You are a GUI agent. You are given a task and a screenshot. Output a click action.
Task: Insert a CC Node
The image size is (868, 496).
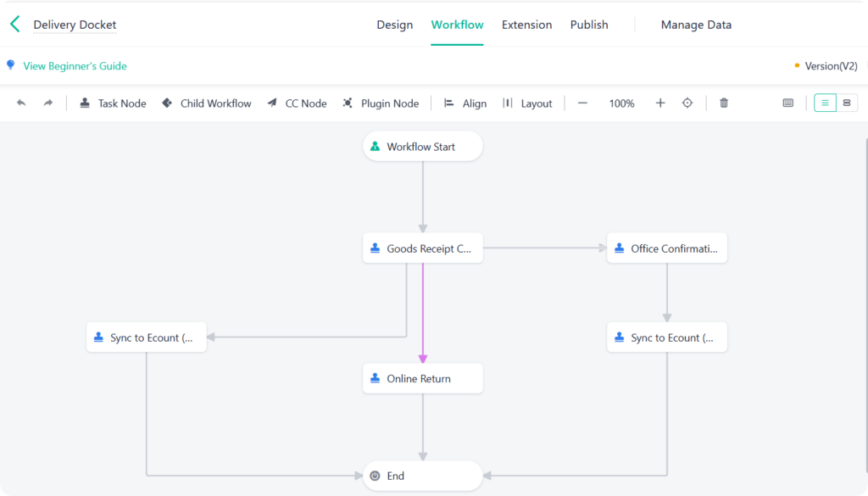click(x=297, y=103)
